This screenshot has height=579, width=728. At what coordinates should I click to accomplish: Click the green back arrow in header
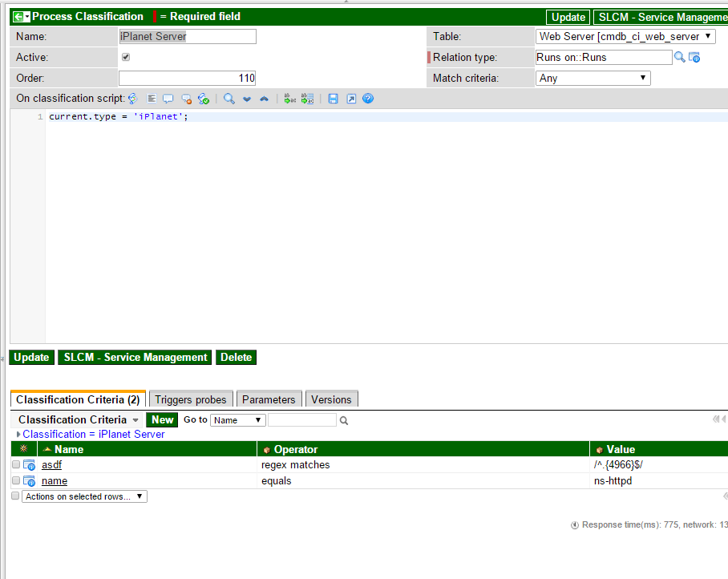(x=18, y=17)
